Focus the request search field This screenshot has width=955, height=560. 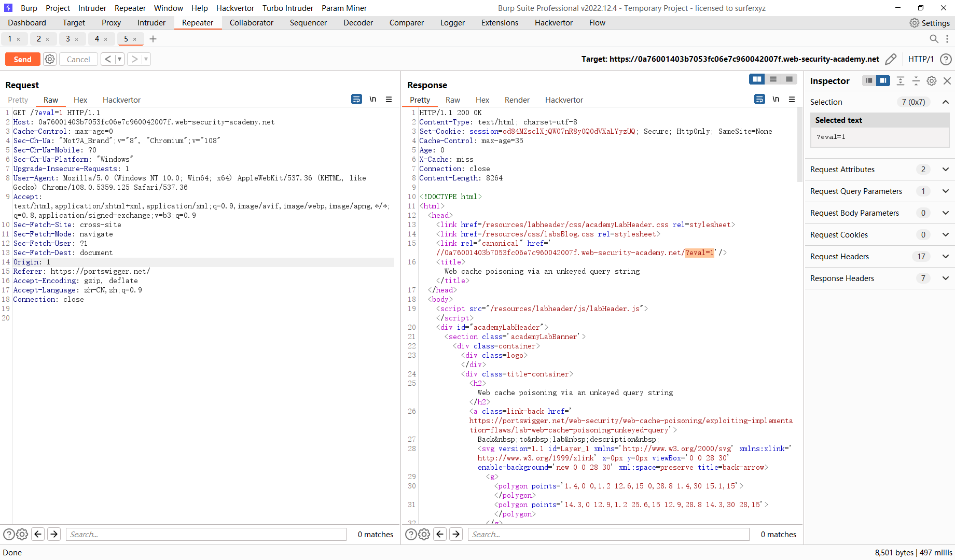click(x=206, y=535)
